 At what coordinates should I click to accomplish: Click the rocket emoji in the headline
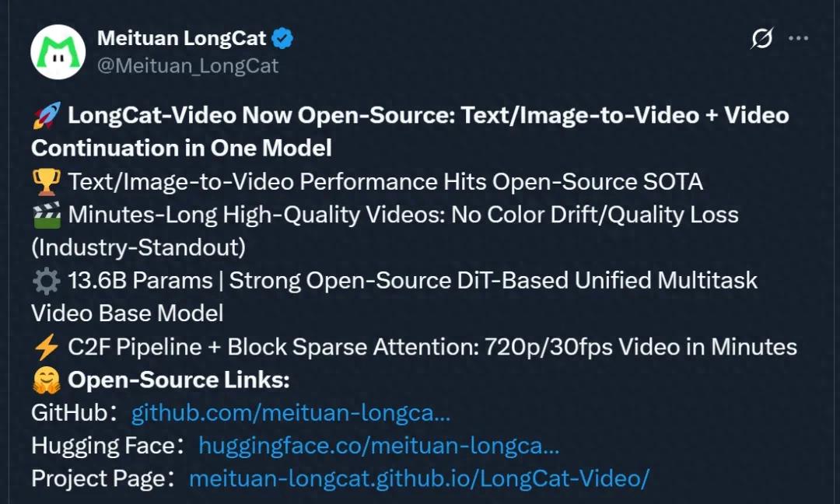tap(44, 114)
